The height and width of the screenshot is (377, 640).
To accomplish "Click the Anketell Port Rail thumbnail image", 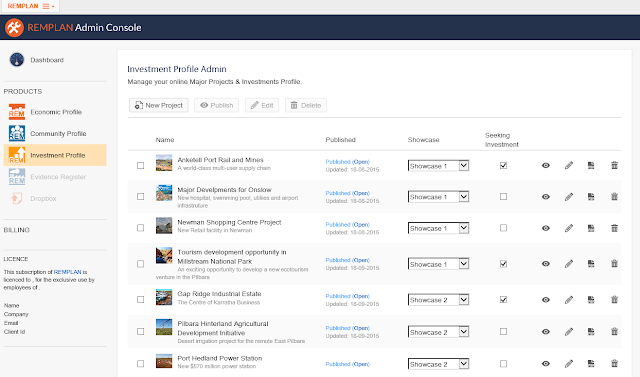I will 164,162.
